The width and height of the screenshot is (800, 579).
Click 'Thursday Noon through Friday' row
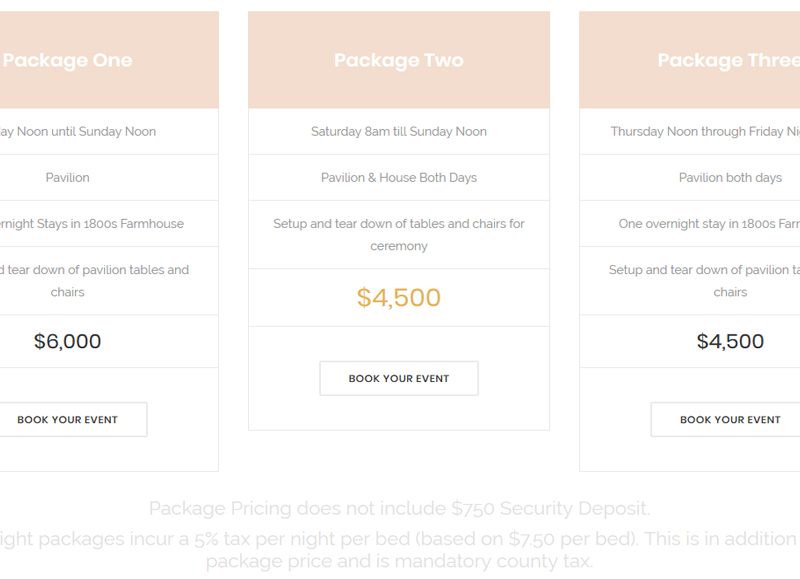coord(690,132)
